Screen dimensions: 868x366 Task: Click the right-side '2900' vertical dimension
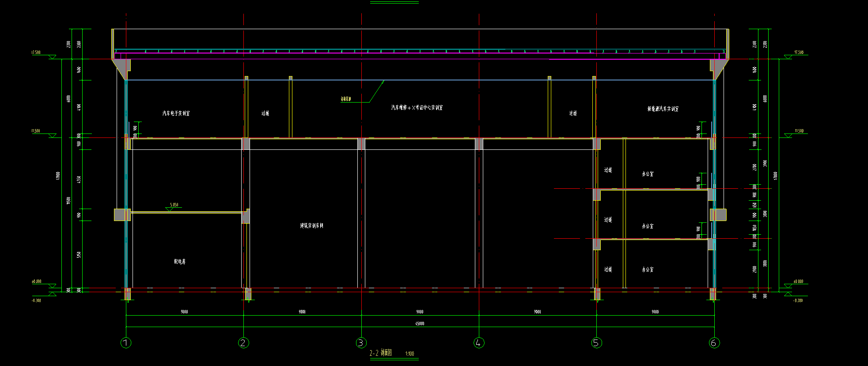(754, 269)
